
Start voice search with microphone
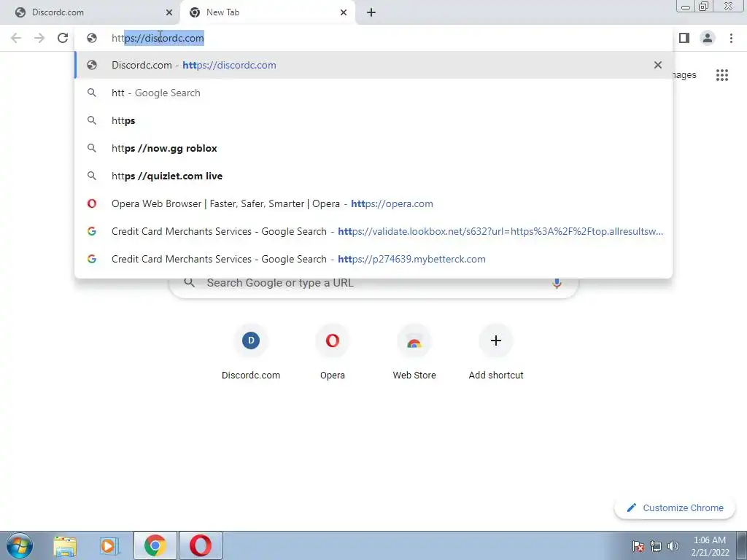tap(557, 283)
